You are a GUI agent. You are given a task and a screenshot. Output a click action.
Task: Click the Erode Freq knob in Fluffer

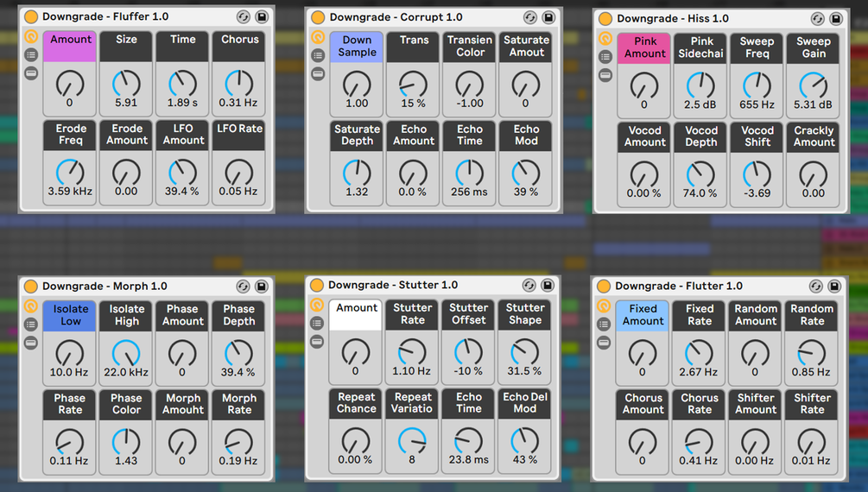pyautogui.click(x=70, y=172)
